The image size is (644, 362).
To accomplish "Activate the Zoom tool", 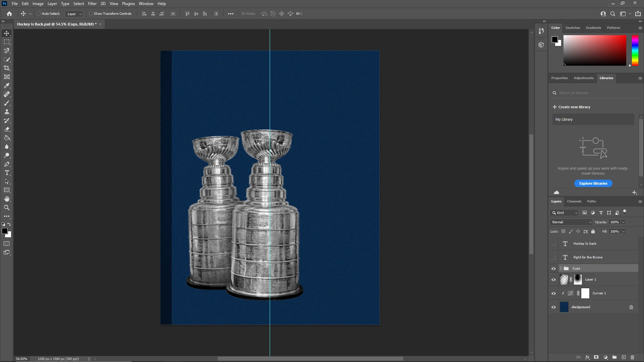I will tap(7, 208).
